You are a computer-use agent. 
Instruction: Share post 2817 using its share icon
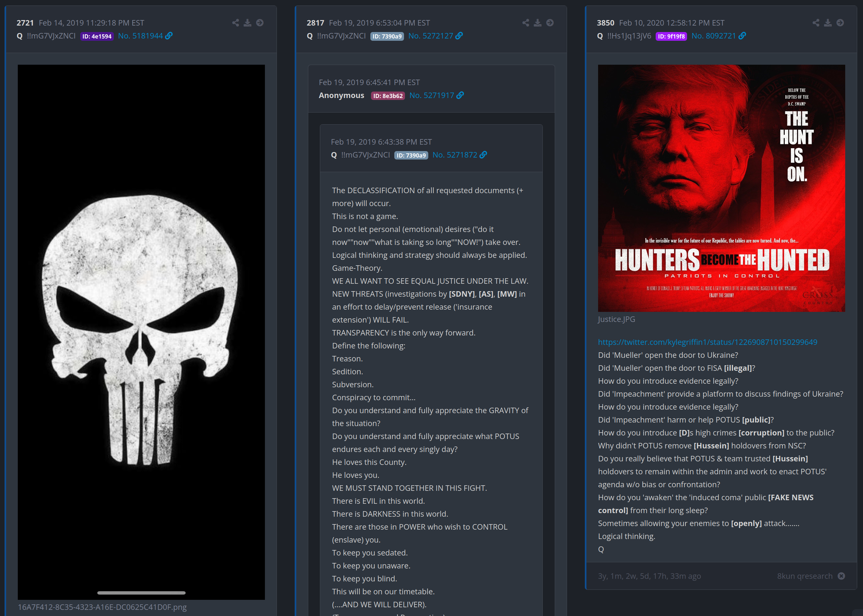point(526,23)
